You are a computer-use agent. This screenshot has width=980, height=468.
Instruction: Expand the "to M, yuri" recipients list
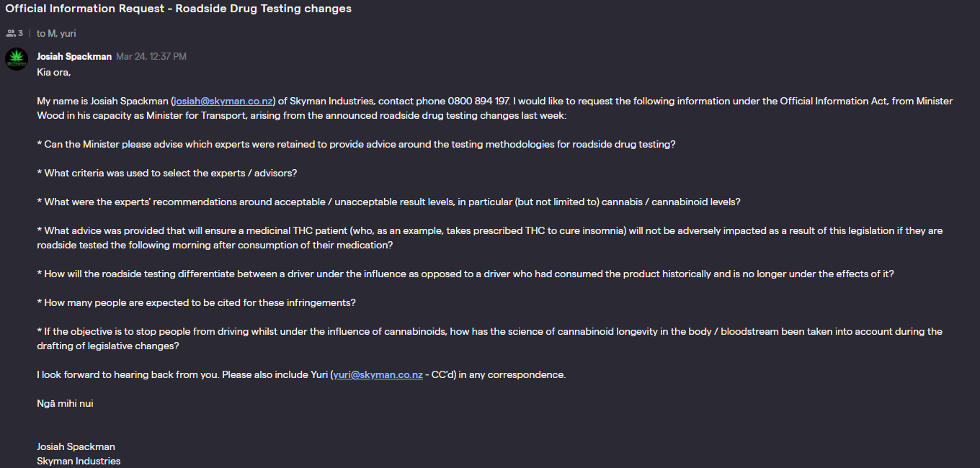tap(56, 33)
